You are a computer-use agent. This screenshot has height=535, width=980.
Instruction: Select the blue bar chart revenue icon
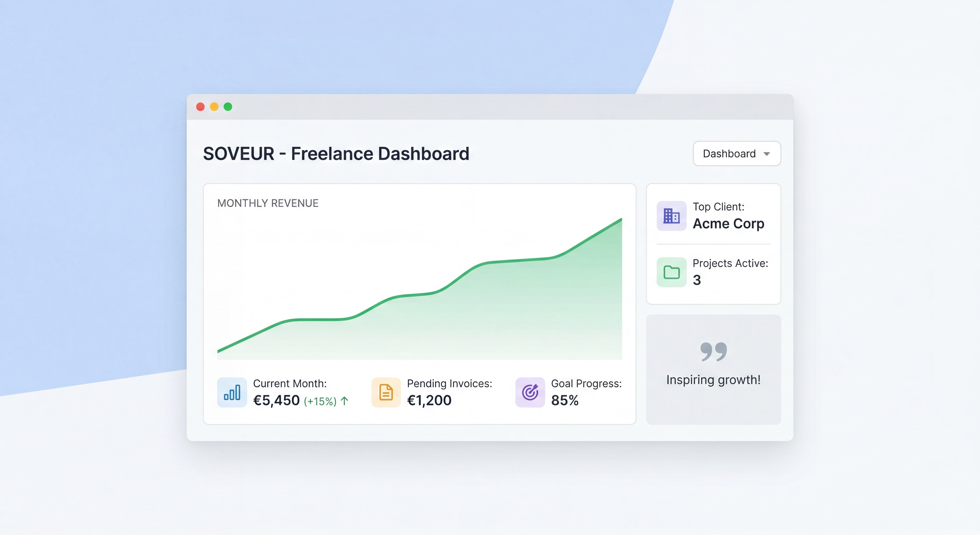pyautogui.click(x=232, y=392)
